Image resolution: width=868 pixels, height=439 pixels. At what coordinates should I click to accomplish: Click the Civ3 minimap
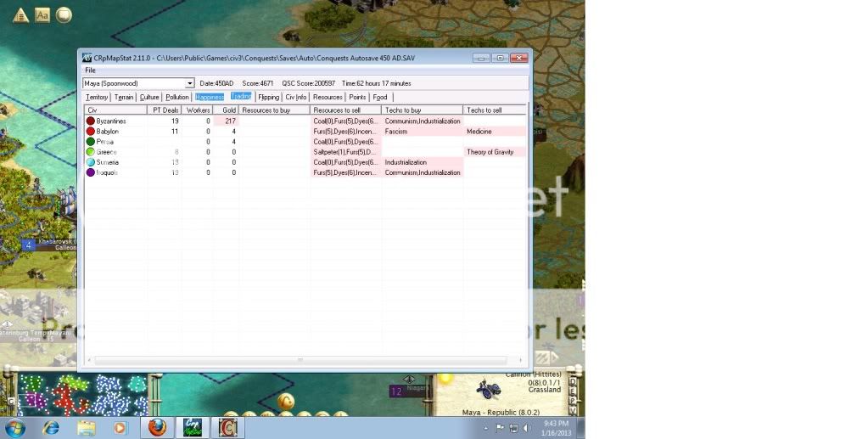click(83, 395)
